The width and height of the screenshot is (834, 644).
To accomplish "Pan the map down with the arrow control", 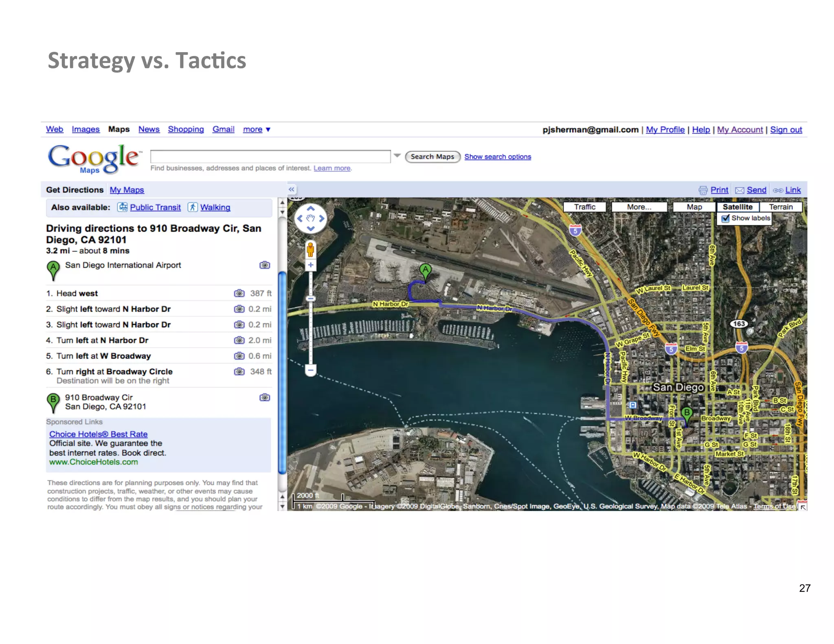I will click(311, 229).
